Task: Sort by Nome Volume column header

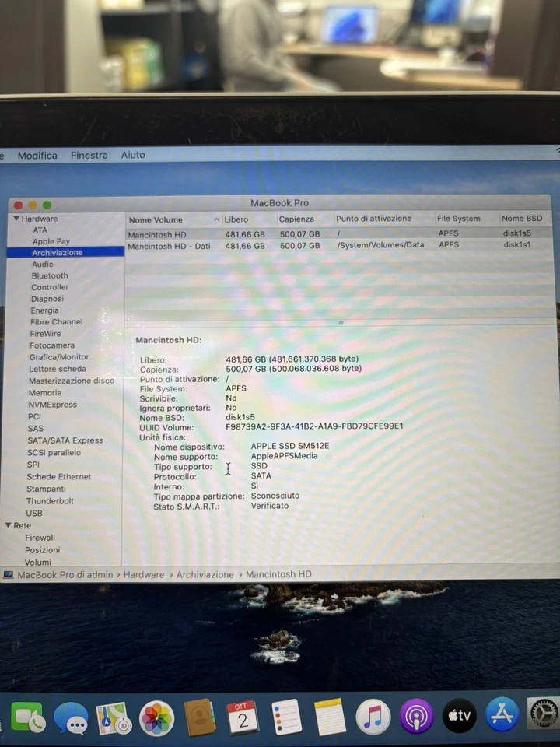Action: pyautogui.click(x=173, y=219)
